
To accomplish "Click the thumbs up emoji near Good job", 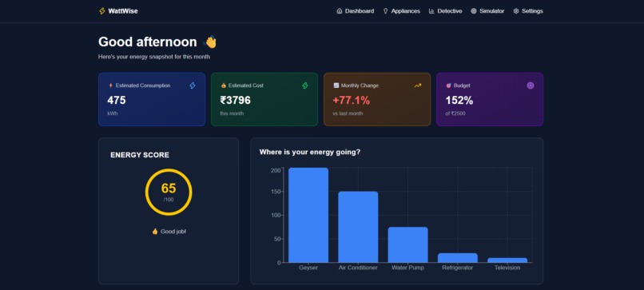I will 155,231.
